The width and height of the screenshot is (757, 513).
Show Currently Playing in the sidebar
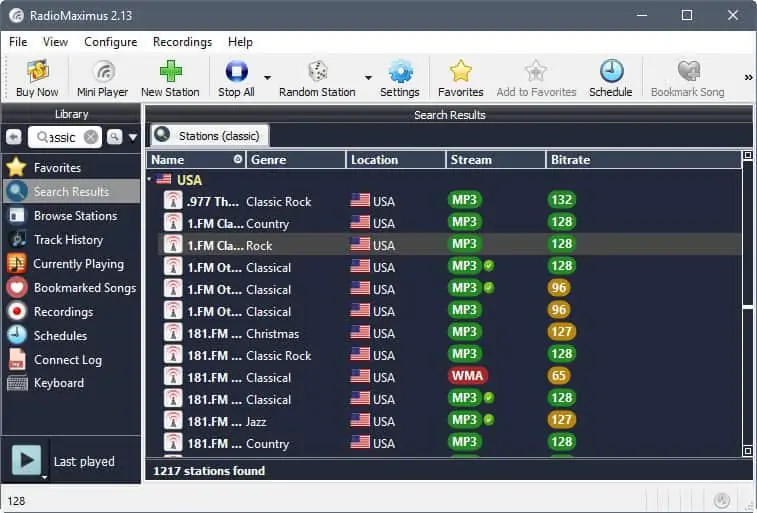point(78,264)
